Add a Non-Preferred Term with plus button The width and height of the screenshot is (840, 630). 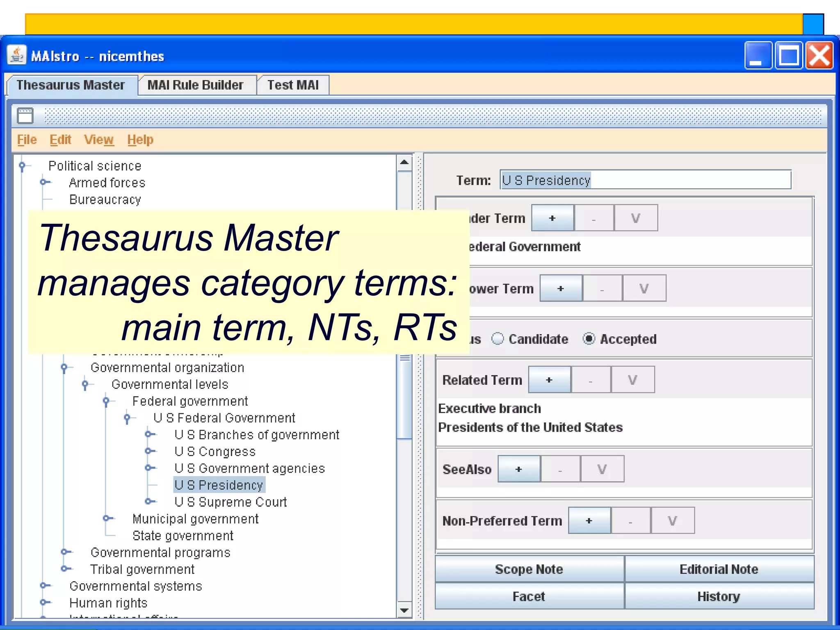589,520
